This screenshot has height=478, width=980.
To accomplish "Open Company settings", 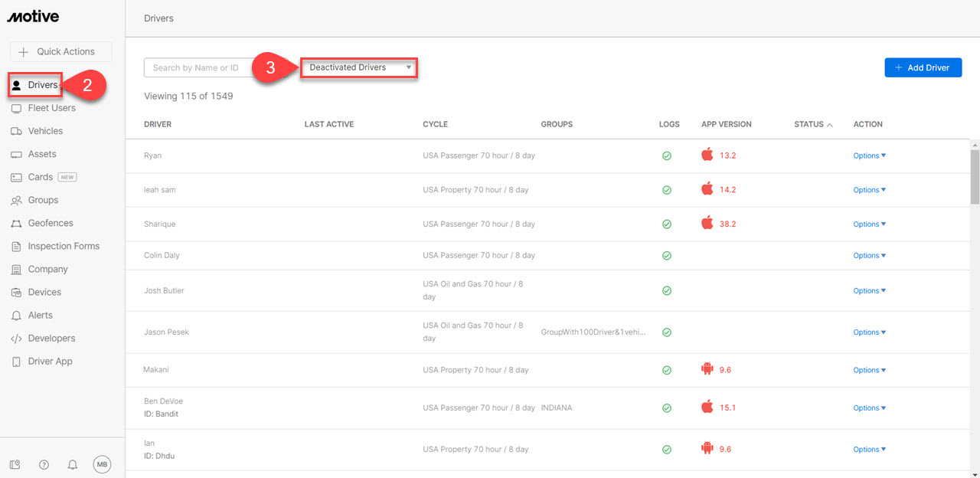I will [47, 269].
